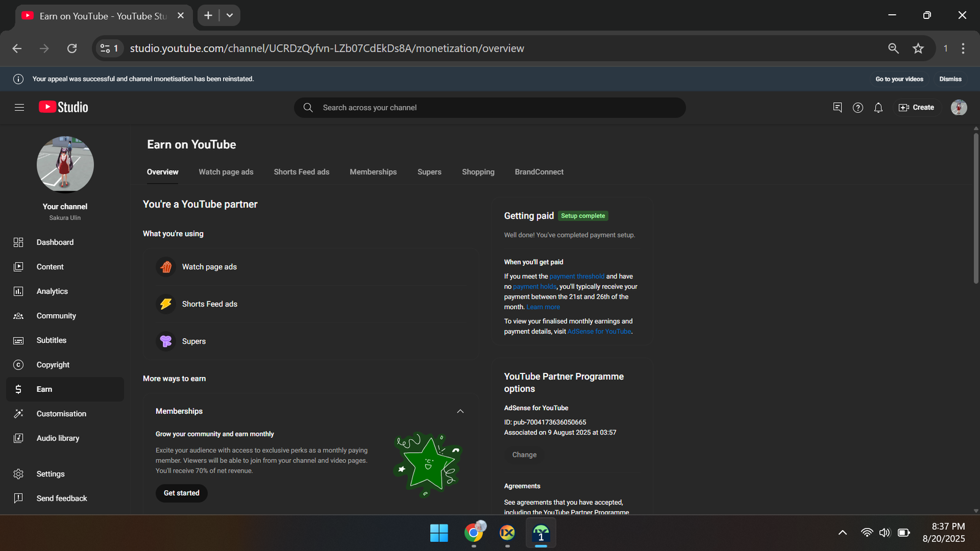The image size is (980, 551).
Task: Click the YouTube Studio logo
Action: pos(64,107)
